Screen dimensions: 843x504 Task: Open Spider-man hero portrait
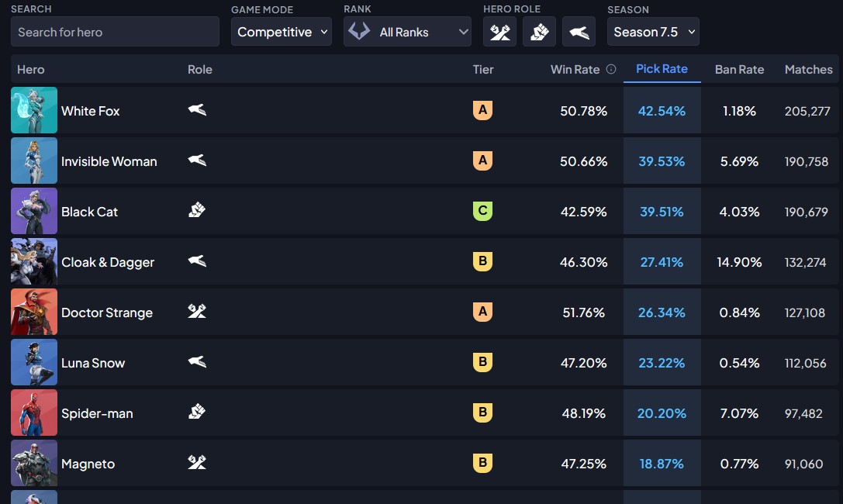[x=34, y=413]
